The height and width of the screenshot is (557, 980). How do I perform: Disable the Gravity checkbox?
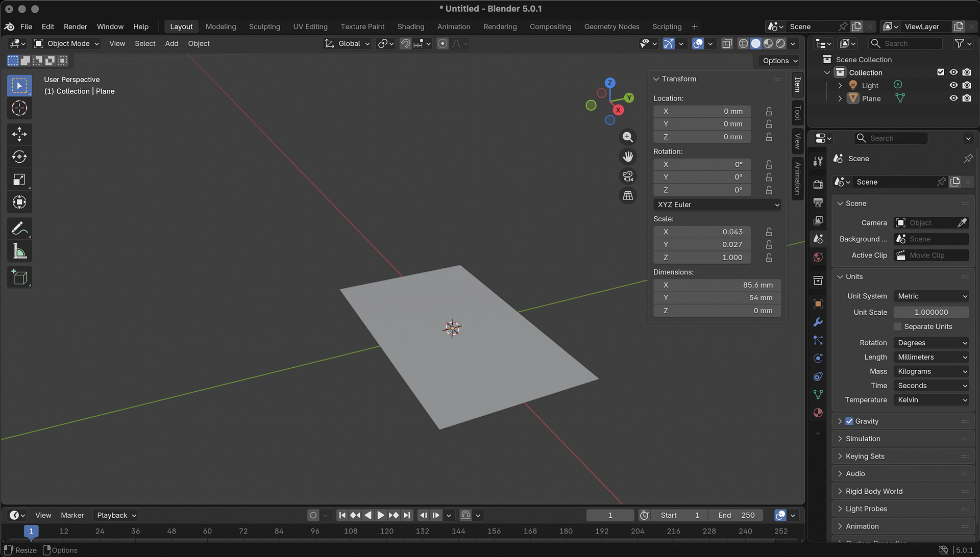(849, 421)
